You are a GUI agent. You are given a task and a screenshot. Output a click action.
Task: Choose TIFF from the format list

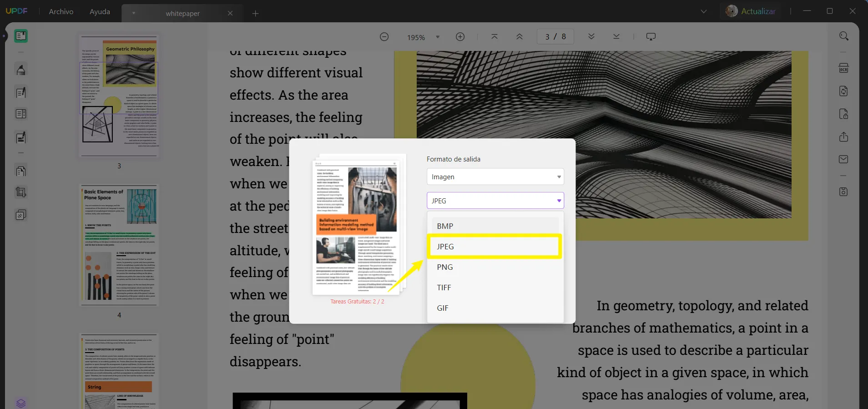(495, 288)
